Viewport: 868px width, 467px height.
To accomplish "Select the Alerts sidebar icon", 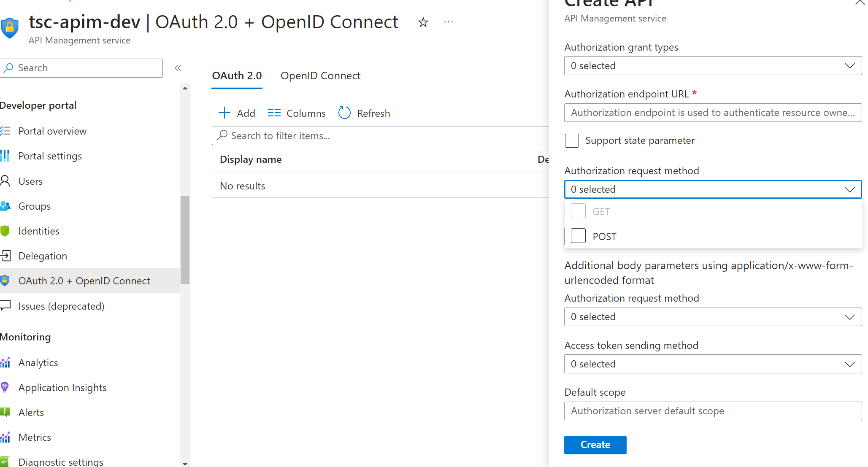I will 6,412.
